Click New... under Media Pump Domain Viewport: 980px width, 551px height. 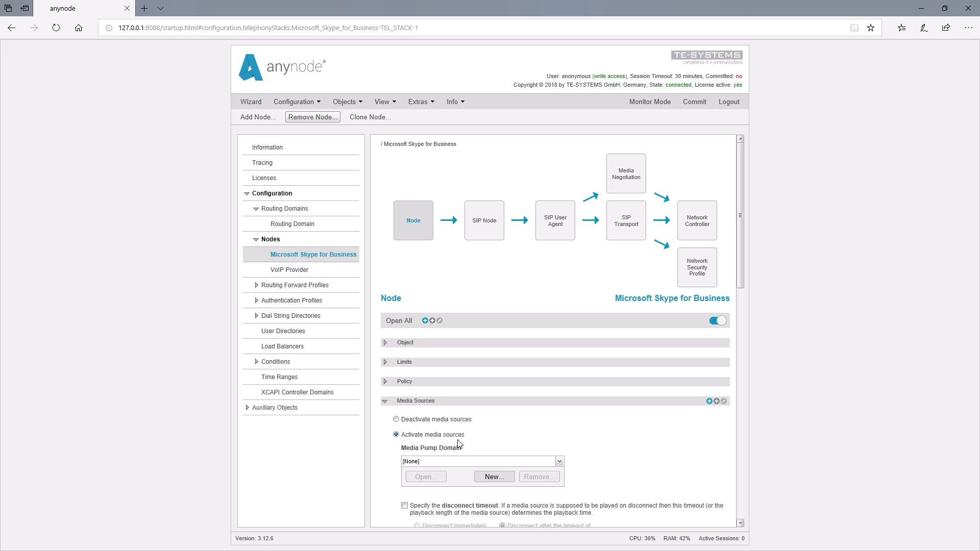click(x=494, y=477)
